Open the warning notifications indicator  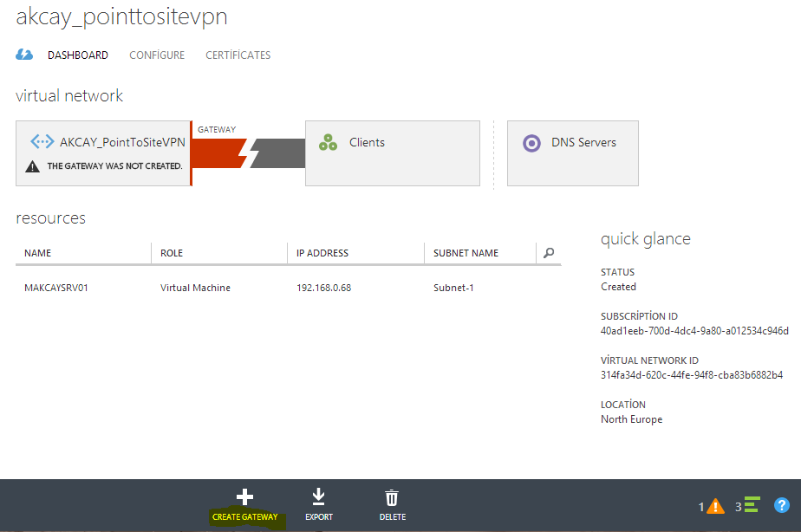[712, 506]
